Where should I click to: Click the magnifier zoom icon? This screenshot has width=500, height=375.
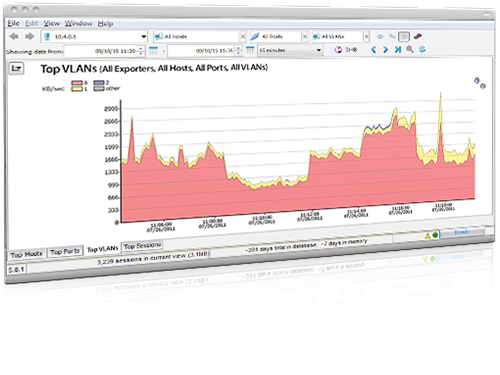coord(410,50)
